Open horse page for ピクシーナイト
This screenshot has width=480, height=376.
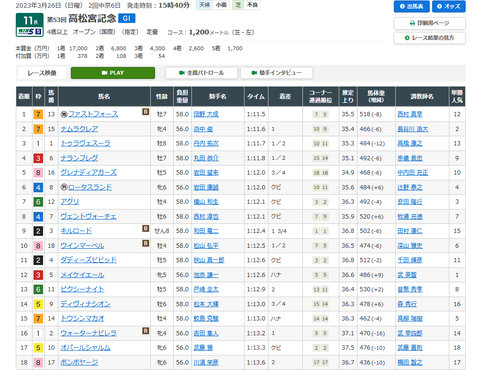point(82,289)
